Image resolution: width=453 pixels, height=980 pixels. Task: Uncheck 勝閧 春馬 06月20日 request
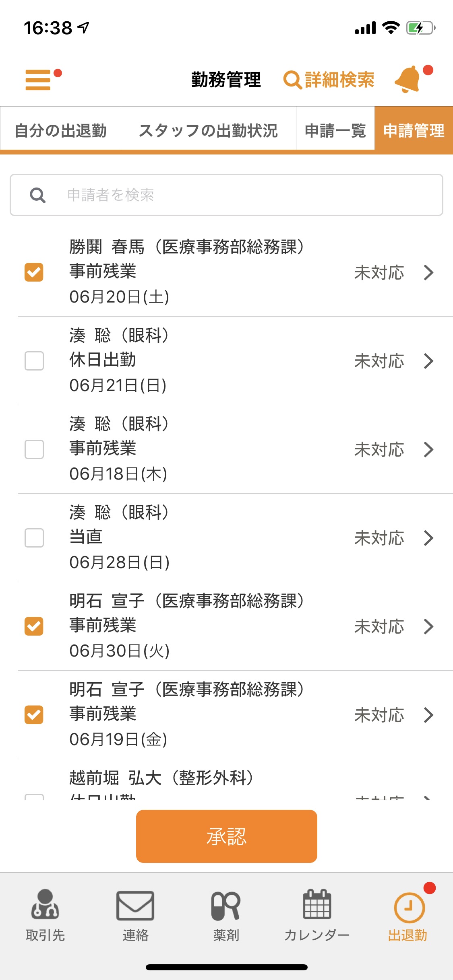point(34,272)
